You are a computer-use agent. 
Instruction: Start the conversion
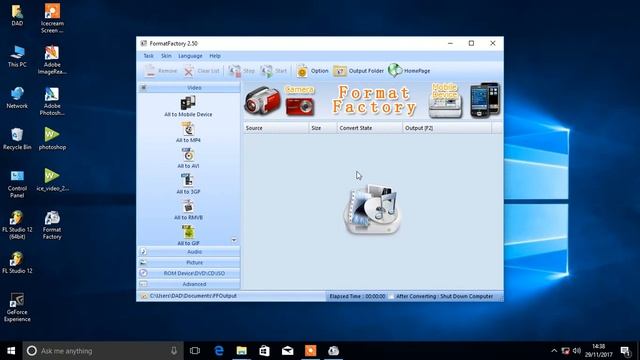[x=274, y=71]
